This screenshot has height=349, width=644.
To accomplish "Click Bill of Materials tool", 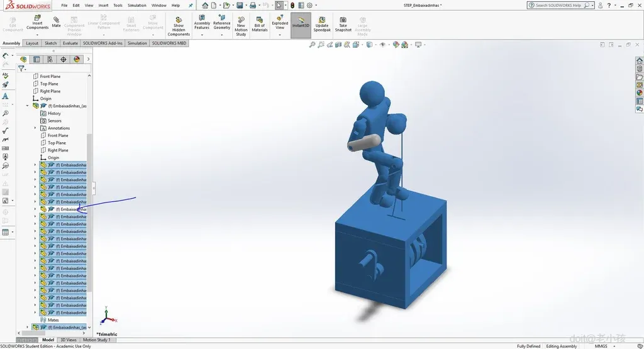I will pyautogui.click(x=260, y=25).
